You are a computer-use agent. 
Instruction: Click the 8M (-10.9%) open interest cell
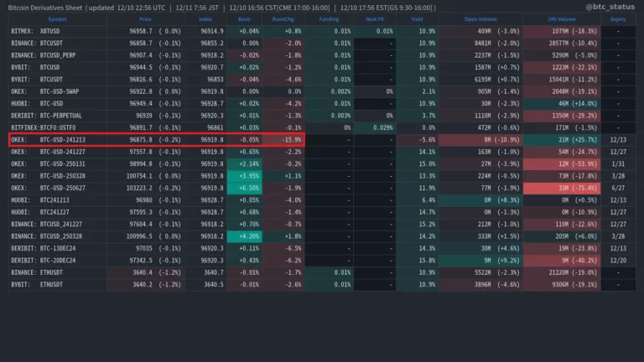[480, 140]
